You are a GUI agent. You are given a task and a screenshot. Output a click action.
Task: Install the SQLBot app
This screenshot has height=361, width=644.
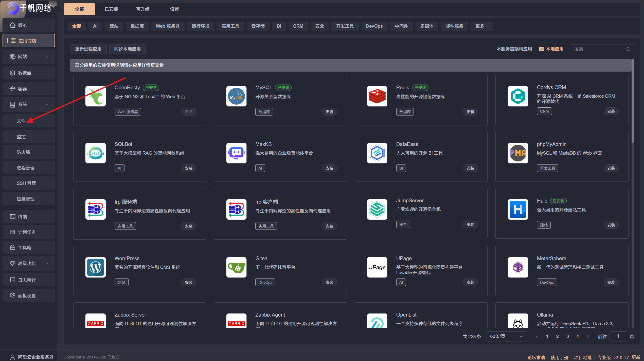point(188,168)
